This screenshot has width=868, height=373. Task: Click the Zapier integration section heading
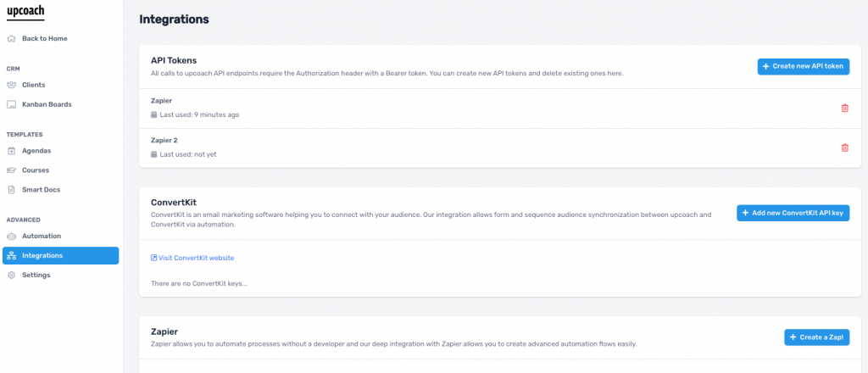click(164, 332)
